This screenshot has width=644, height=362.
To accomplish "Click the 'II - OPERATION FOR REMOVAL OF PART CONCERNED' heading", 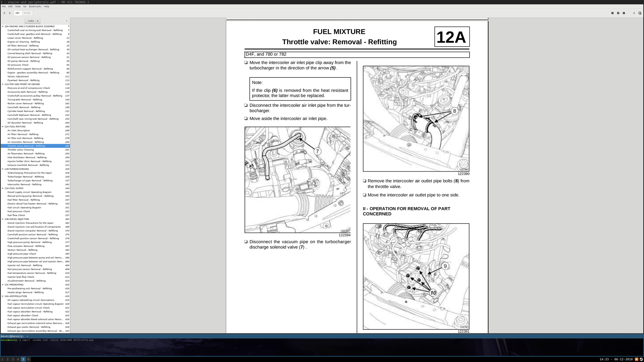I will tap(407, 211).
